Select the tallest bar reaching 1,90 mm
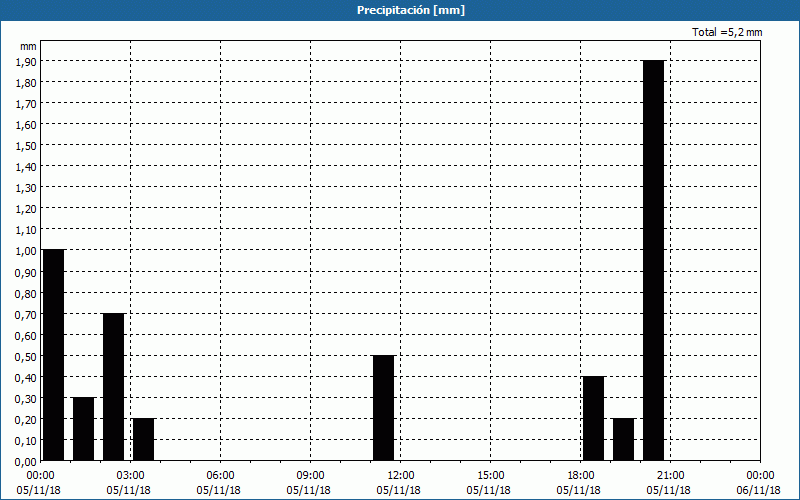 (654, 260)
